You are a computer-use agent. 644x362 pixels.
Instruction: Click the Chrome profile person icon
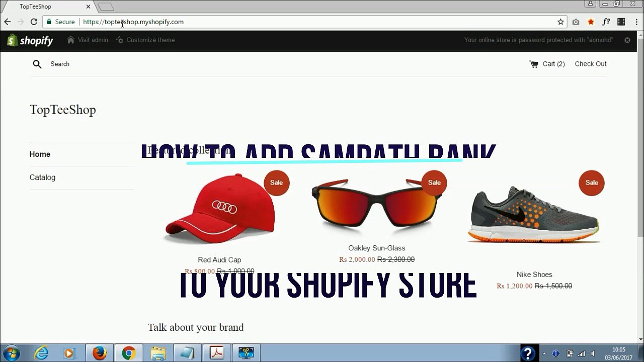coord(591,4)
